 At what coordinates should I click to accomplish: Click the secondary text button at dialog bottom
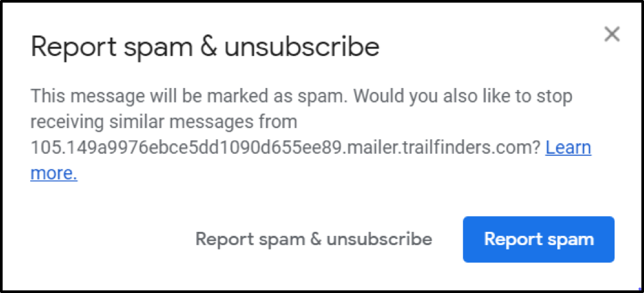314,239
